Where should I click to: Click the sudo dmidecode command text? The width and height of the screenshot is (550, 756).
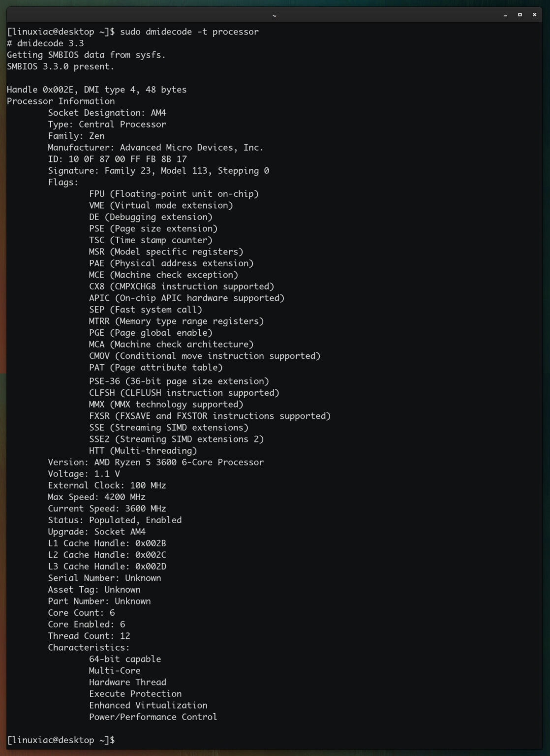pos(189,31)
